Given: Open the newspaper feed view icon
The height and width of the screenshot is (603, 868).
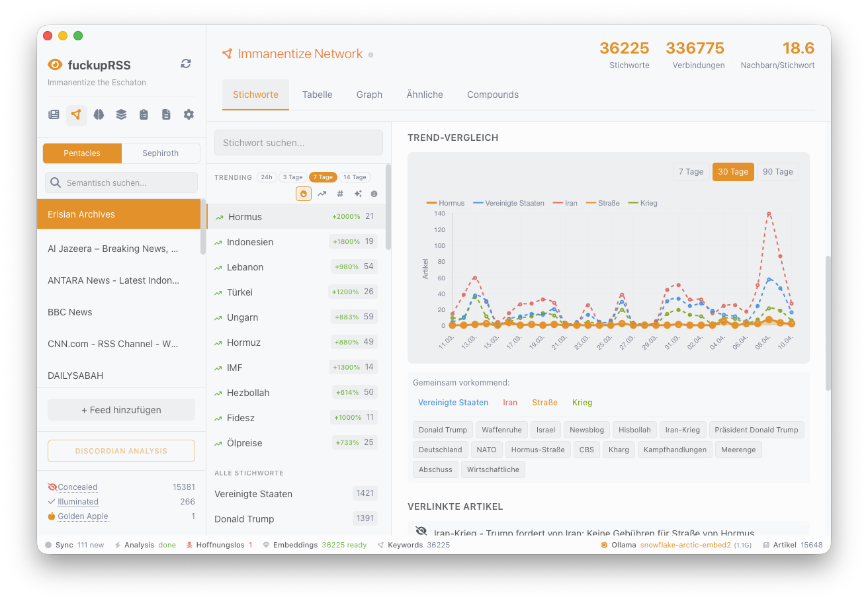Looking at the screenshot, I should click(x=54, y=114).
